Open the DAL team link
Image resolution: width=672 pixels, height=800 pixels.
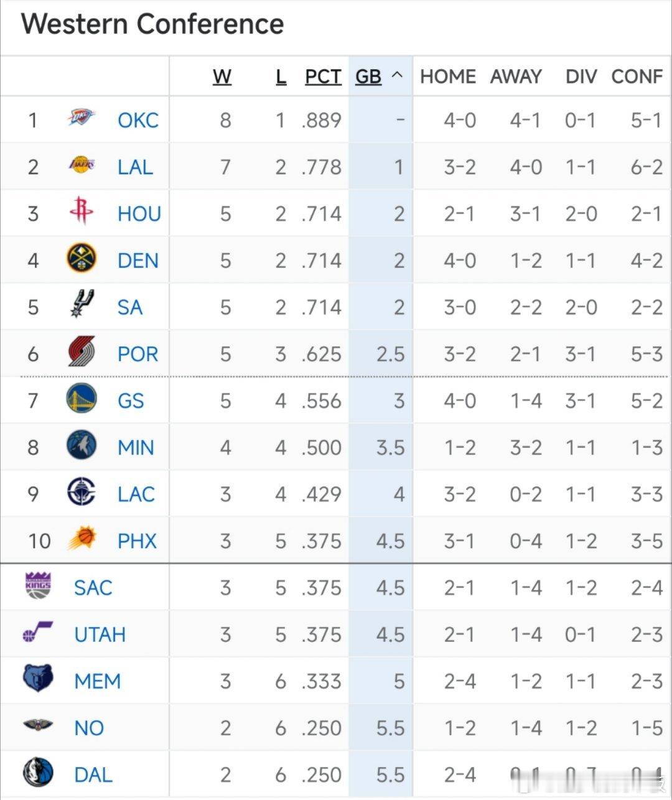click(x=93, y=774)
